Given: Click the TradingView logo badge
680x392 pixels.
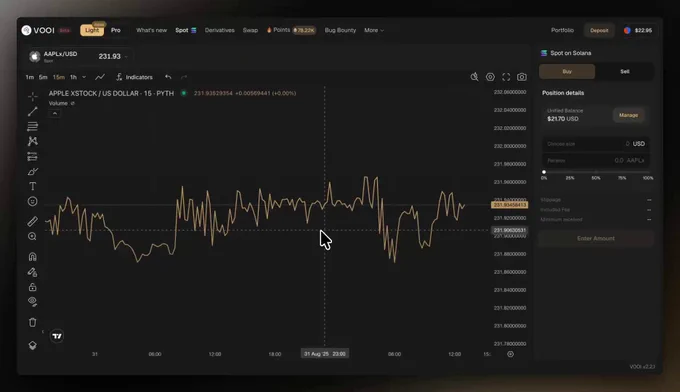Looking at the screenshot, I should pos(57,336).
